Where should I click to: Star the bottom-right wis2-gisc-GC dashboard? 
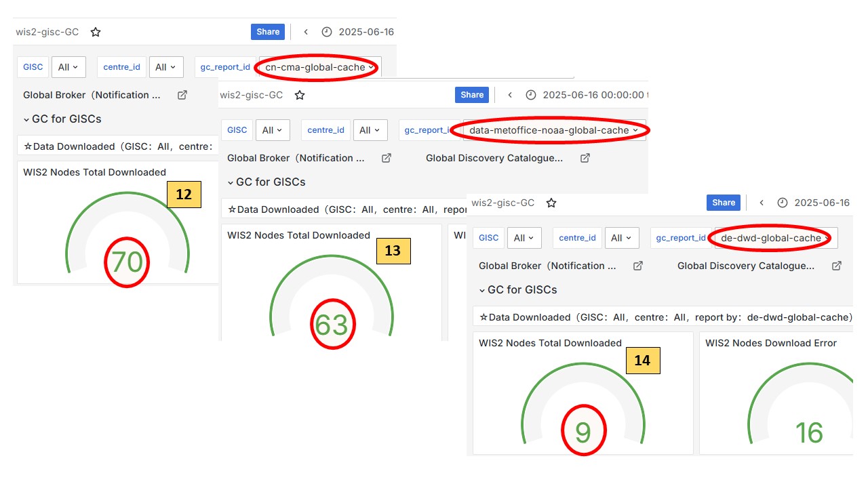coord(551,203)
